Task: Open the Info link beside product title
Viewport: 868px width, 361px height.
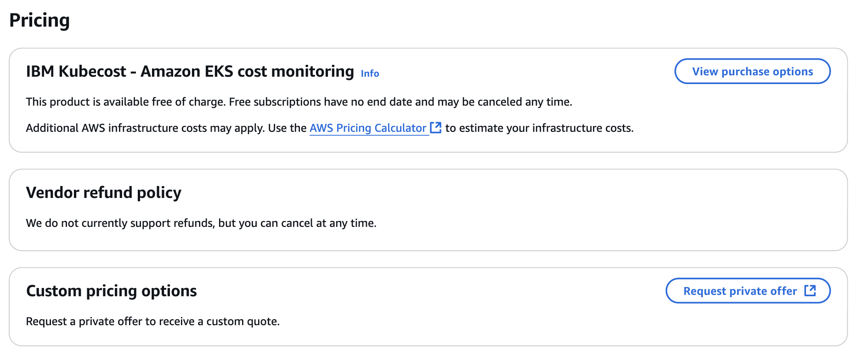Action: click(x=370, y=73)
